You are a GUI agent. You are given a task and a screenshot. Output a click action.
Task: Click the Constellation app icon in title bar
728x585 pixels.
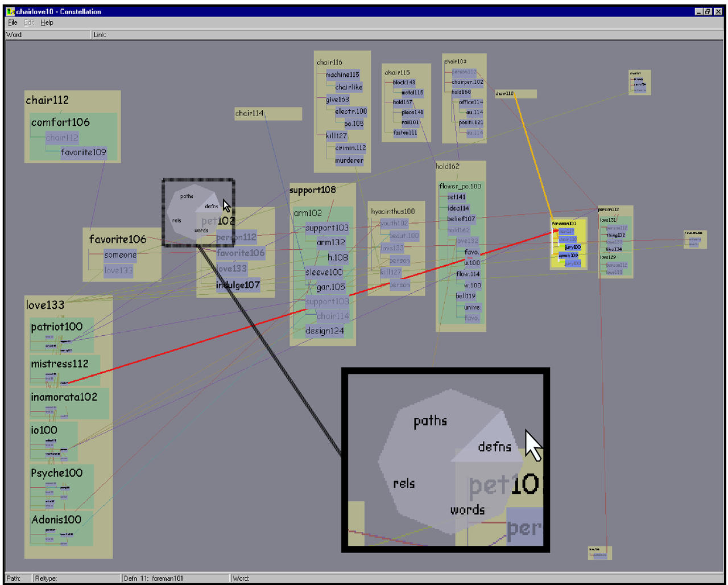10,11
